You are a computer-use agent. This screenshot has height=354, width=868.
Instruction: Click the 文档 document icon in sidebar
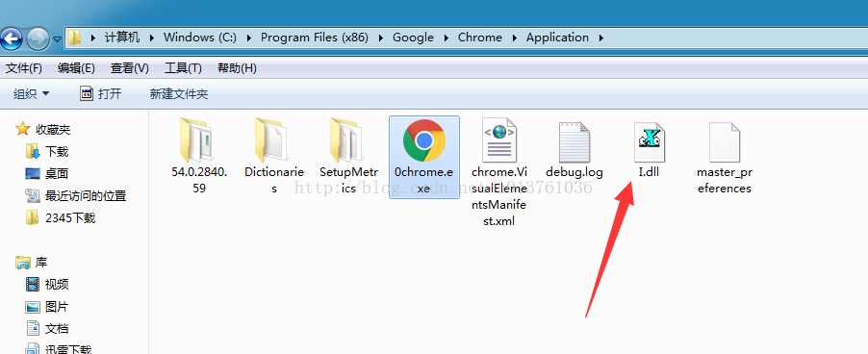pyautogui.click(x=33, y=328)
